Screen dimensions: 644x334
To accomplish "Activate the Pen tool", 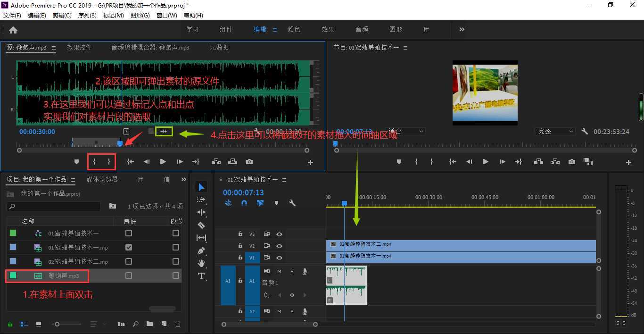I will 201,250.
